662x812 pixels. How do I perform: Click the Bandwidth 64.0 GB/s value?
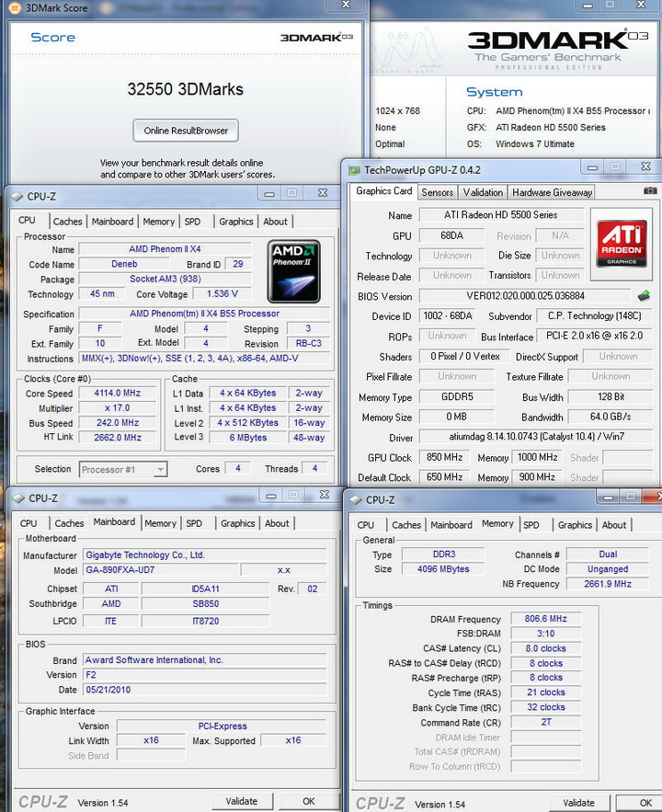[611, 417]
